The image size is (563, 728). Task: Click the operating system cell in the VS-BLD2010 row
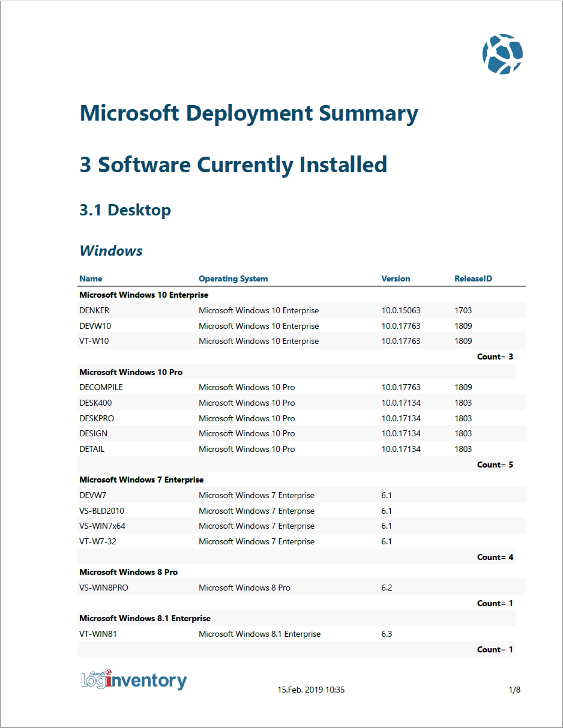pyautogui.click(x=257, y=511)
